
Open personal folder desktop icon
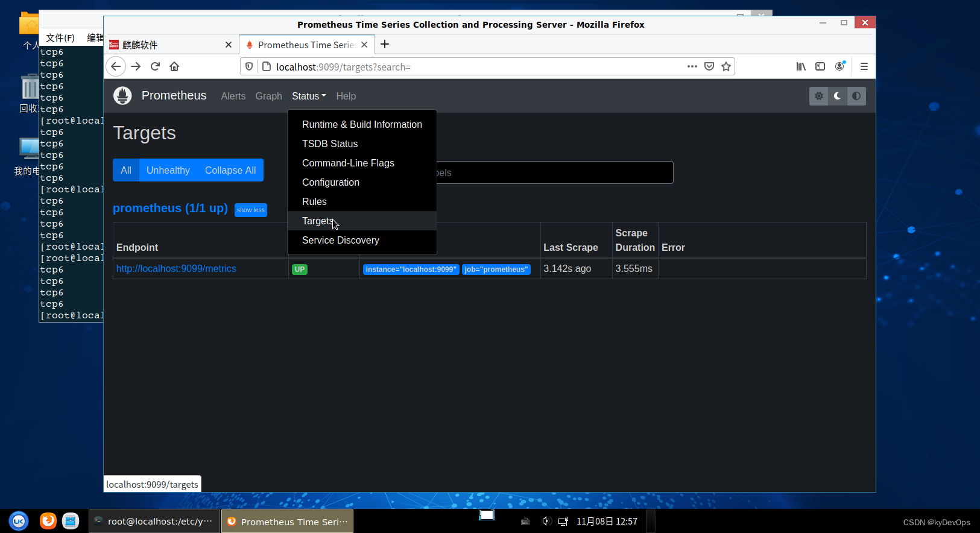[29, 30]
